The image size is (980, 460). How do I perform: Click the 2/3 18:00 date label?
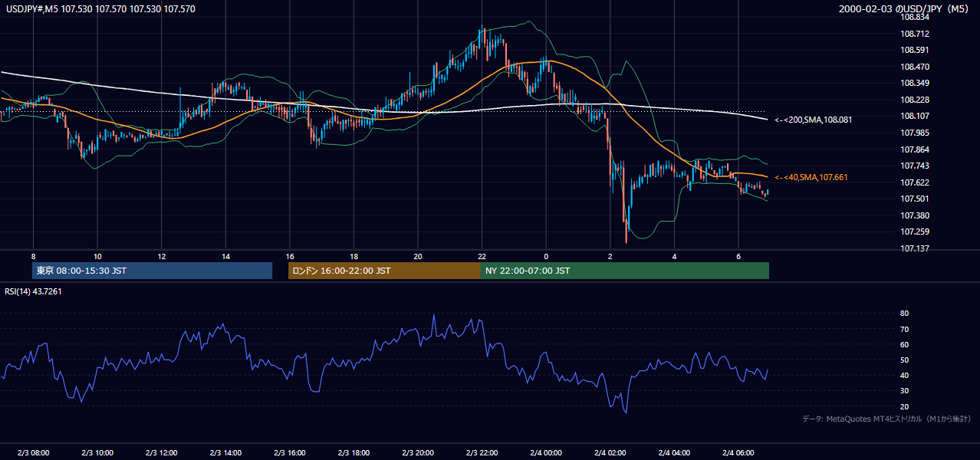pos(354,452)
